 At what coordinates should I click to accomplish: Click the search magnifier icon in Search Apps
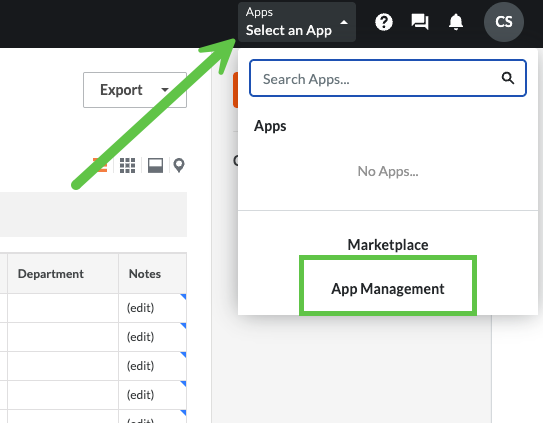pyautogui.click(x=508, y=78)
